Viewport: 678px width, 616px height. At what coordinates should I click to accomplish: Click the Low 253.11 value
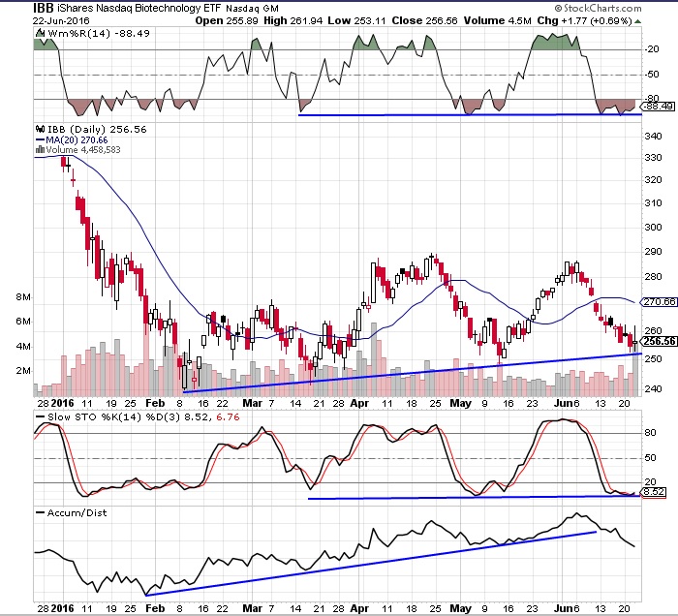(356, 20)
